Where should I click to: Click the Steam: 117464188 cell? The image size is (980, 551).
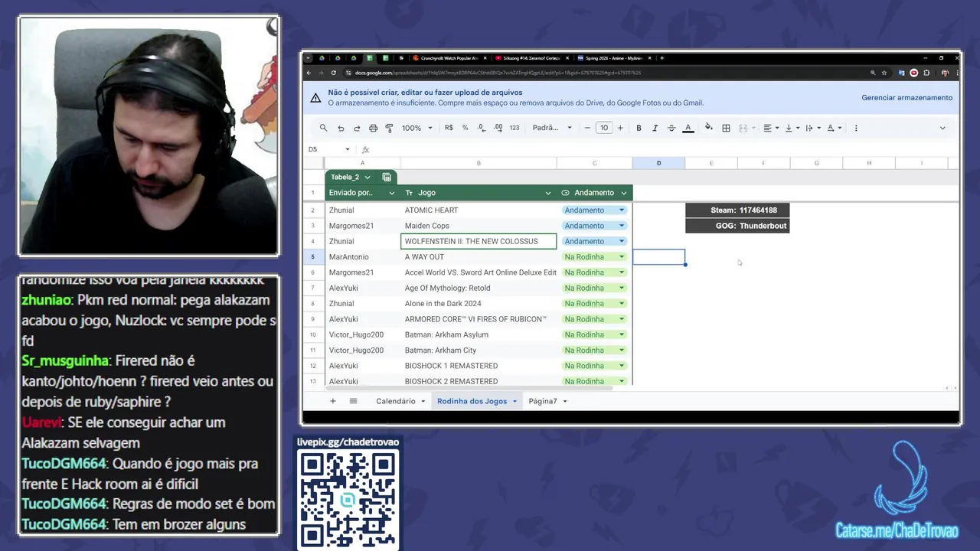tap(737, 210)
